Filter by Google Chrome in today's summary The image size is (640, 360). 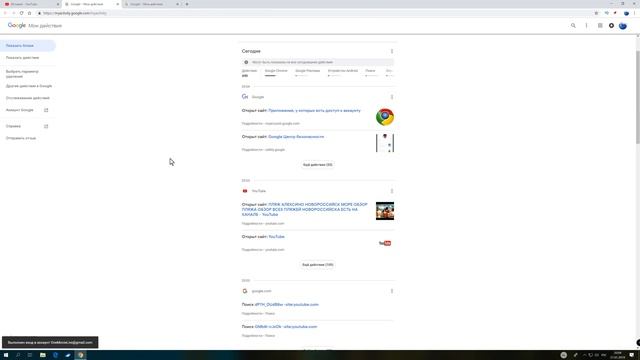pos(276,72)
